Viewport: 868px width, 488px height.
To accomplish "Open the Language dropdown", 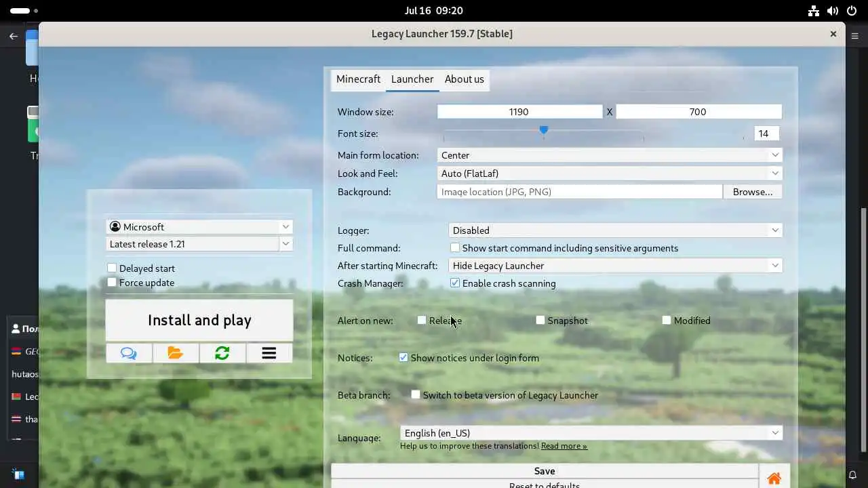I will [591, 433].
